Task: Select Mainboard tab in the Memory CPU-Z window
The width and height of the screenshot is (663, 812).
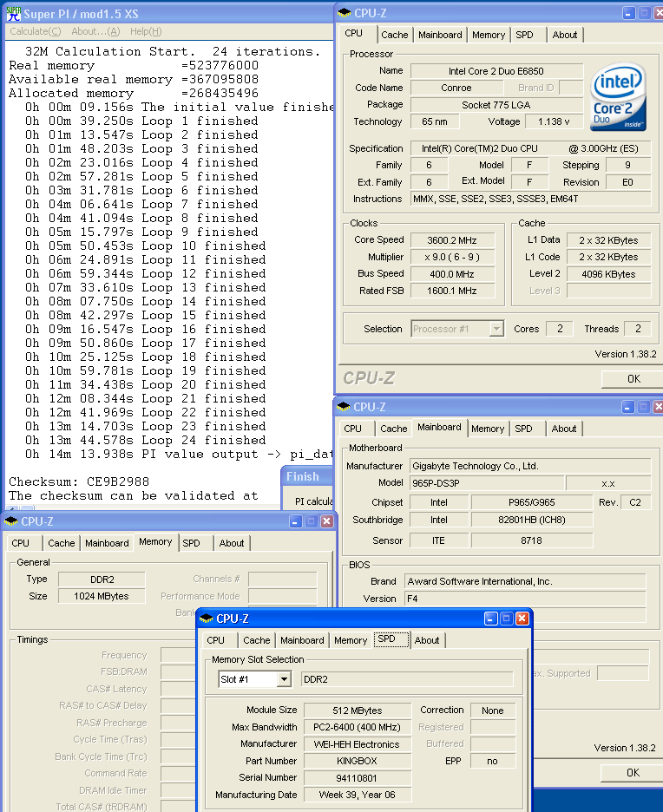Action: point(107,543)
